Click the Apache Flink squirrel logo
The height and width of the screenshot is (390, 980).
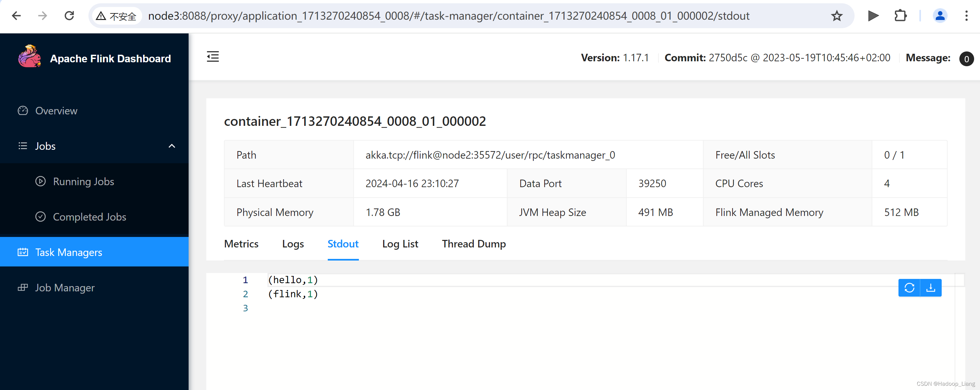30,57
